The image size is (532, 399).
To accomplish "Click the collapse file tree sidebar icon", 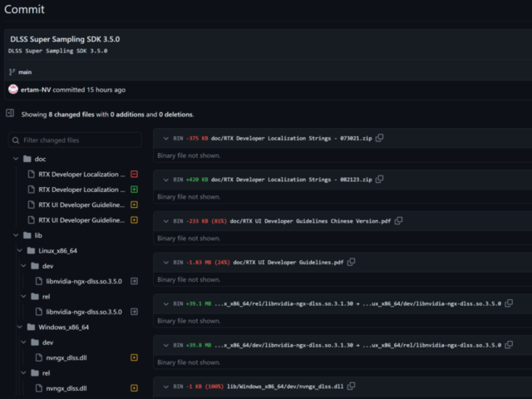I will click(10, 114).
